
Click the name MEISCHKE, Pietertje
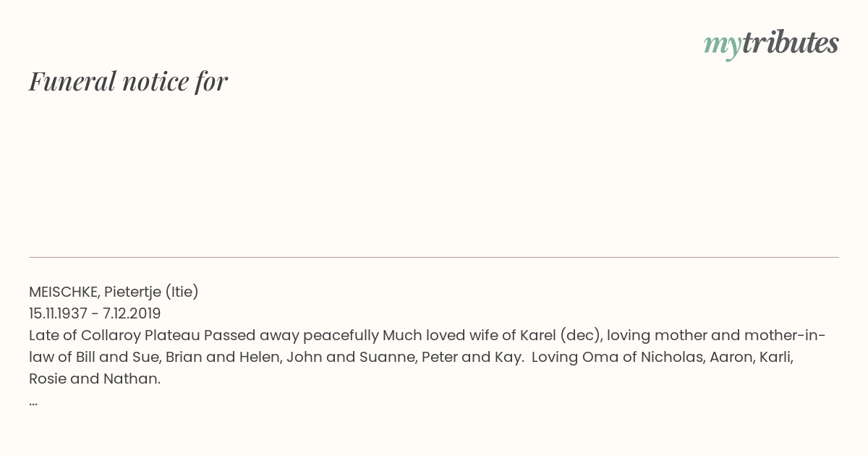pos(95,292)
